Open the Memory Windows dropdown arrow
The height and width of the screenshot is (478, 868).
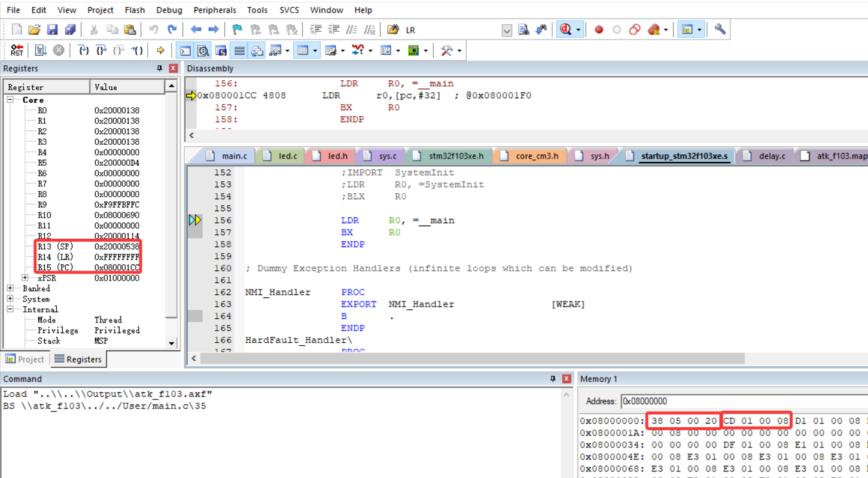point(315,50)
